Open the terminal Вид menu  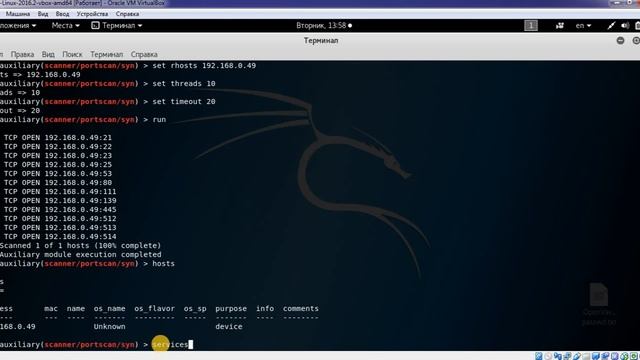pyautogui.click(x=48, y=54)
